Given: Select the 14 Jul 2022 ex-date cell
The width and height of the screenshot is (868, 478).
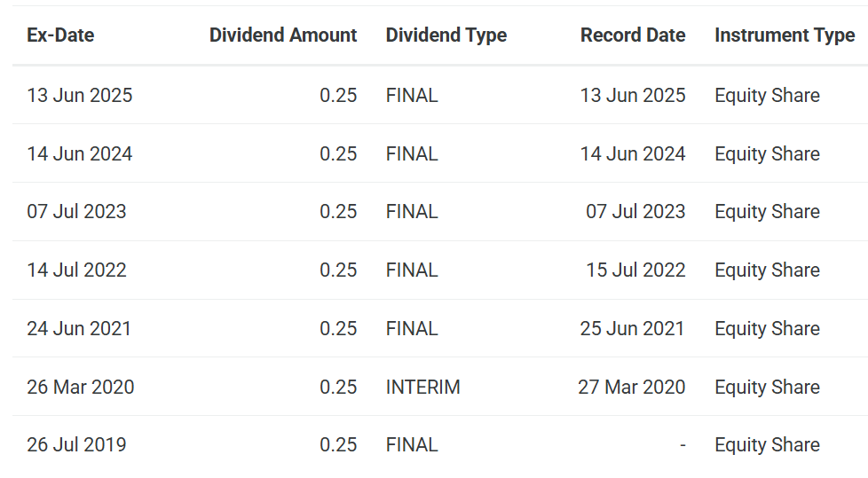Looking at the screenshot, I should pos(76,270).
